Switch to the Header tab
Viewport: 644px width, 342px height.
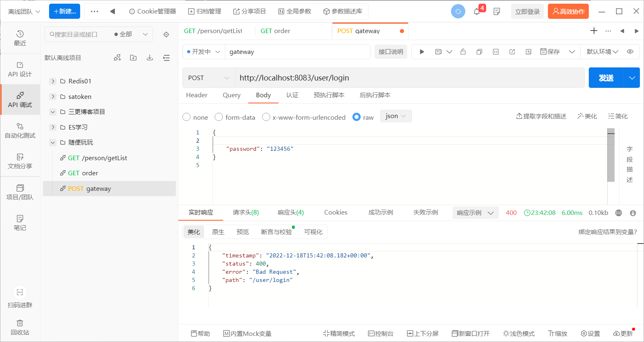(x=197, y=95)
